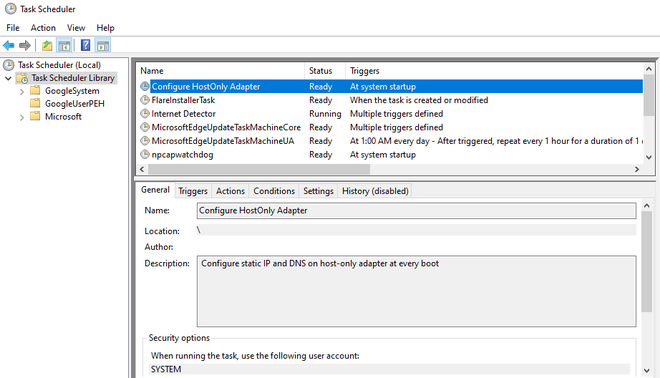Select the Task Scheduler (Local) tree item
This screenshot has height=378, width=660.
click(x=59, y=65)
